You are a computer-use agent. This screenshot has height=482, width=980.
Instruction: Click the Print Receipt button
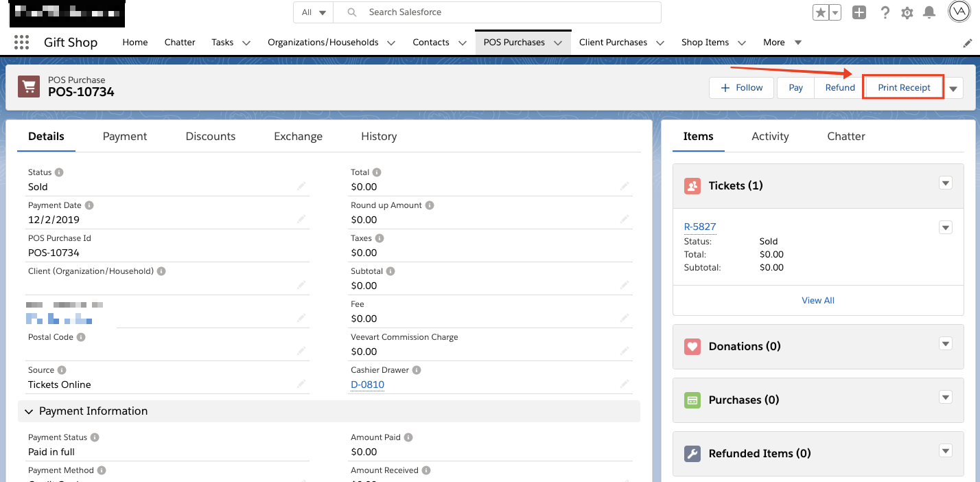[x=904, y=88]
